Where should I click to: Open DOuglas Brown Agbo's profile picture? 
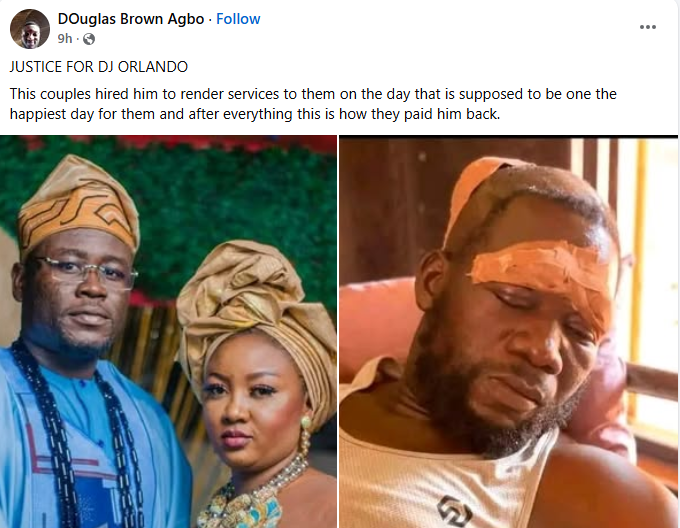point(30,29)
